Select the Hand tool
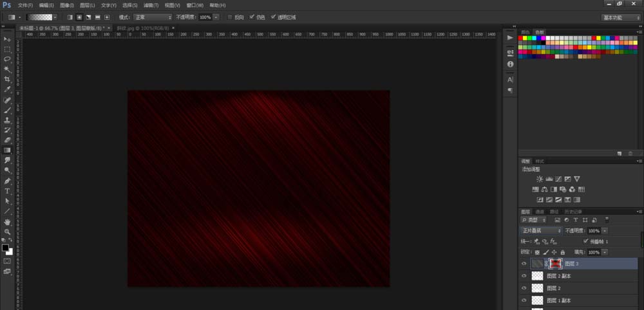Viewport: 644px width, 310px height. coord(8,221)
